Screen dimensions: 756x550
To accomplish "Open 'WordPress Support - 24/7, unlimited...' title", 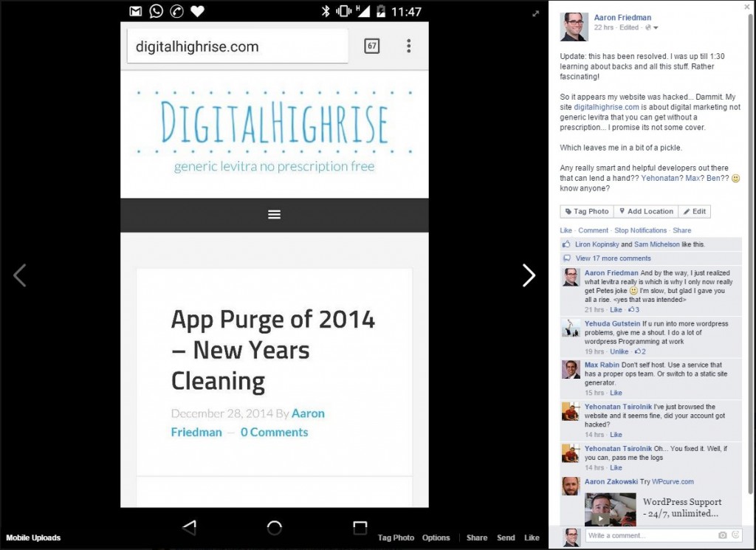I will 682,508.
